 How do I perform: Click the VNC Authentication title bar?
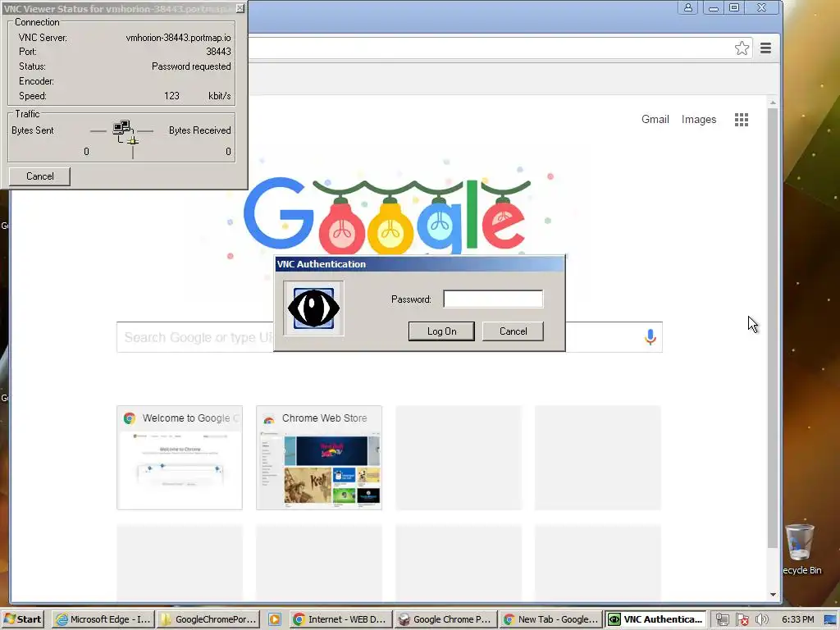[419, 264]
